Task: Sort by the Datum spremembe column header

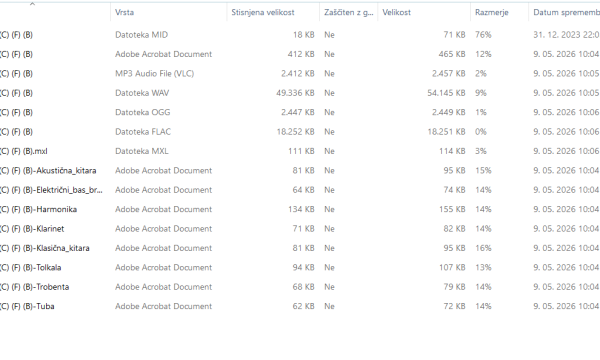Action: pos(566,12)
